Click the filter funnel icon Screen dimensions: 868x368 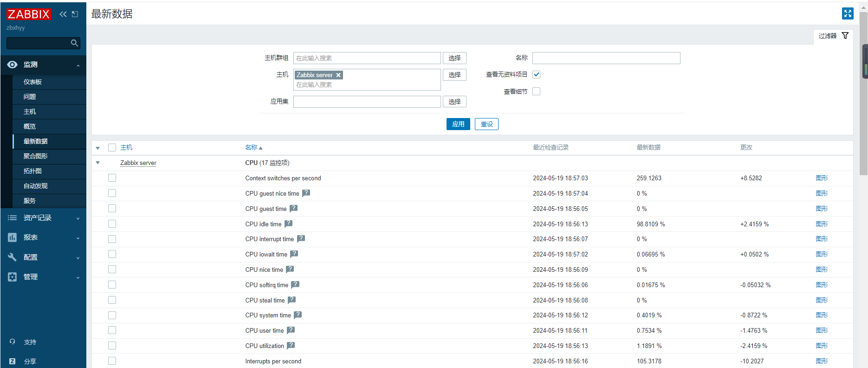[x=845, y=36]
